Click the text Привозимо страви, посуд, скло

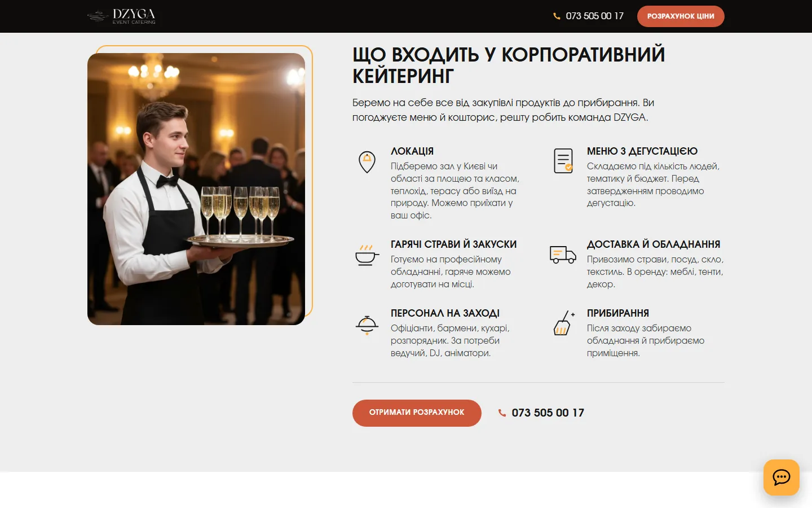[655, 271]
